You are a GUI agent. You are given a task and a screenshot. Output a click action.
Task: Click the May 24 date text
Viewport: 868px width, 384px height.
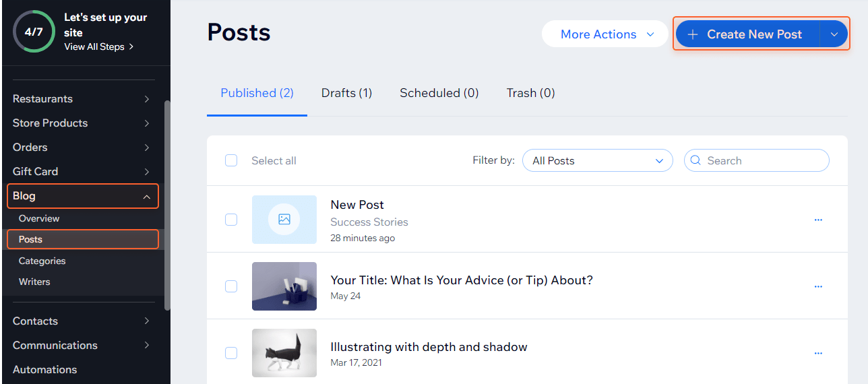346,296
